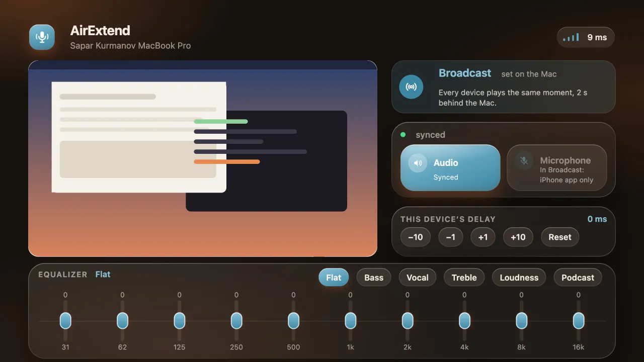Select the Treble equalizer preset
Screen dimensions: 644x362
pyautogui.click(x=464, y=278)
